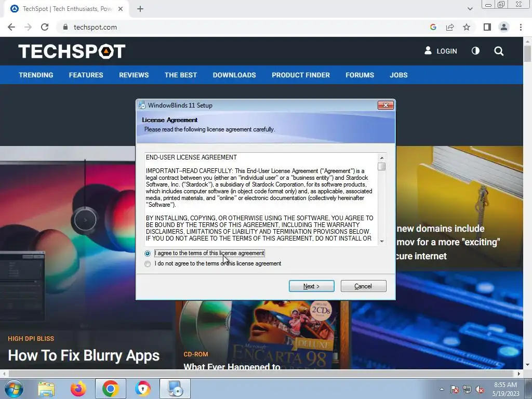
Task: Open Windows Explorer from taskbar
Action: (46, 389)
